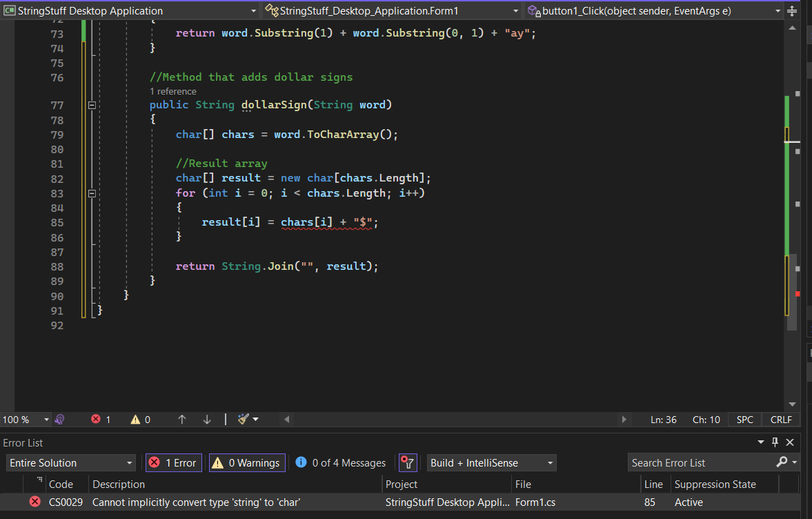The image size is (812, 519).
Task: Click the red error count icon in status bar
Action: 96,419
